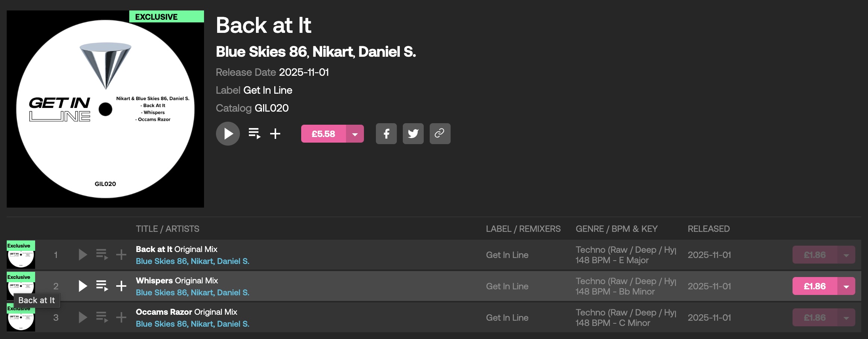Play track 1 Back at It

click(83, 255)
